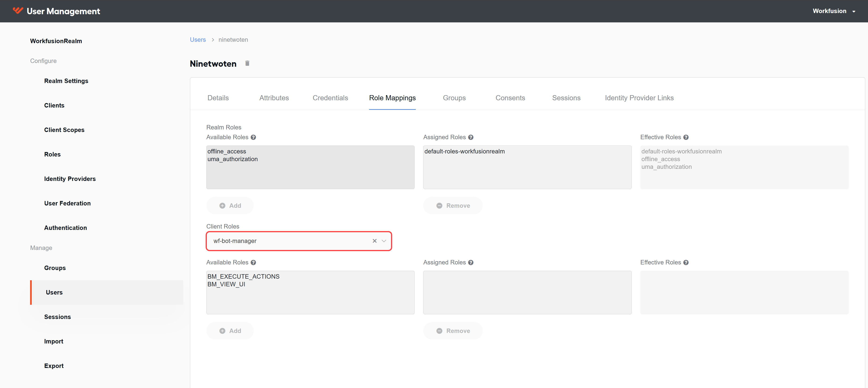Delete user Ninetwoten via trash icon

pyautogui.click(x=247, y=63)
